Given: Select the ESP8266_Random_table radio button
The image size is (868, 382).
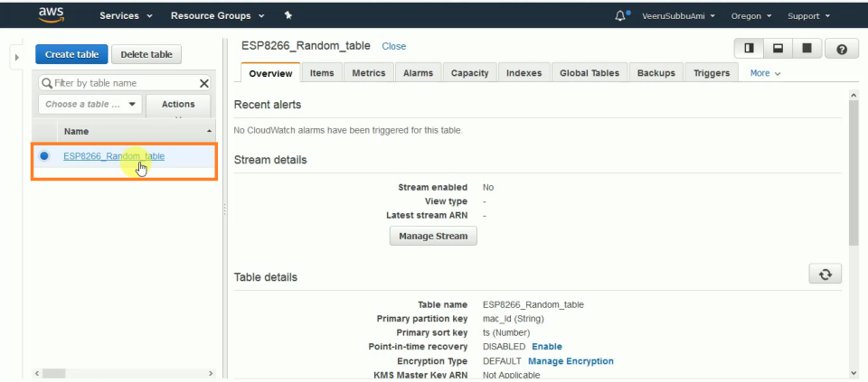Looking at the screenshot, I should pyautogui.click(x=44, y=156).
